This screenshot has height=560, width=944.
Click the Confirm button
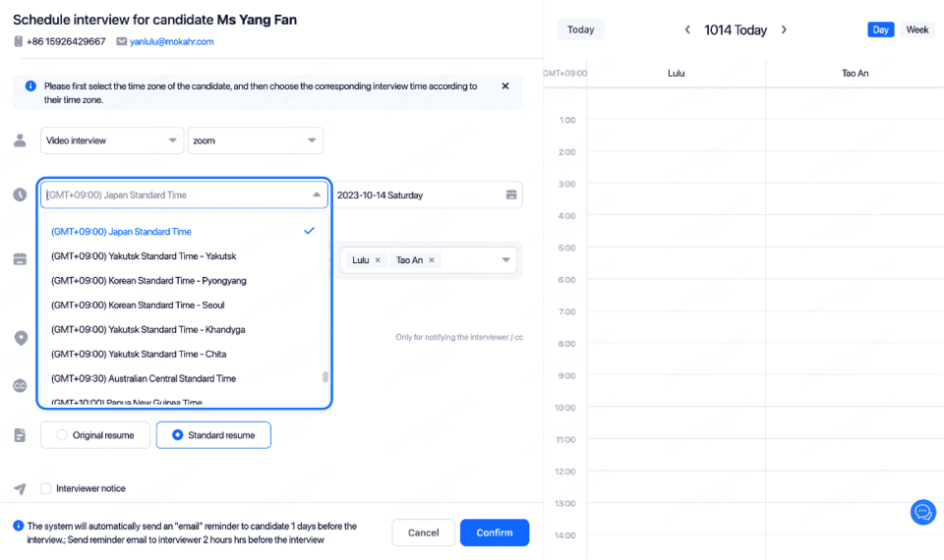[x=495, y=532]
